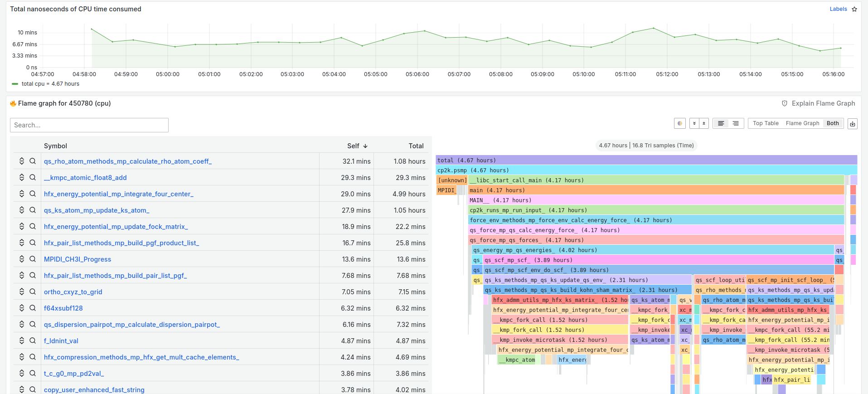Screen dimensions: 868x394
Task: Click the search icon for ortho_cxyz_to_grid
Action: coord(33,292)
